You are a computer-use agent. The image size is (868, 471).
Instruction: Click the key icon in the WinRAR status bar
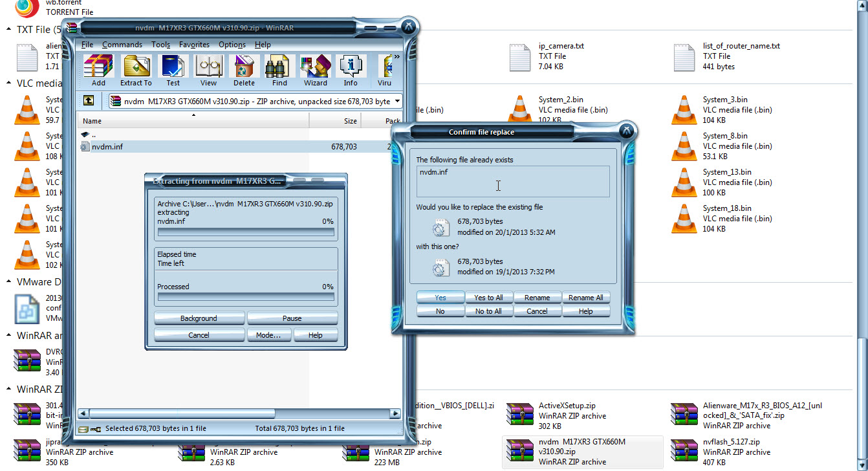click(96, 428)
